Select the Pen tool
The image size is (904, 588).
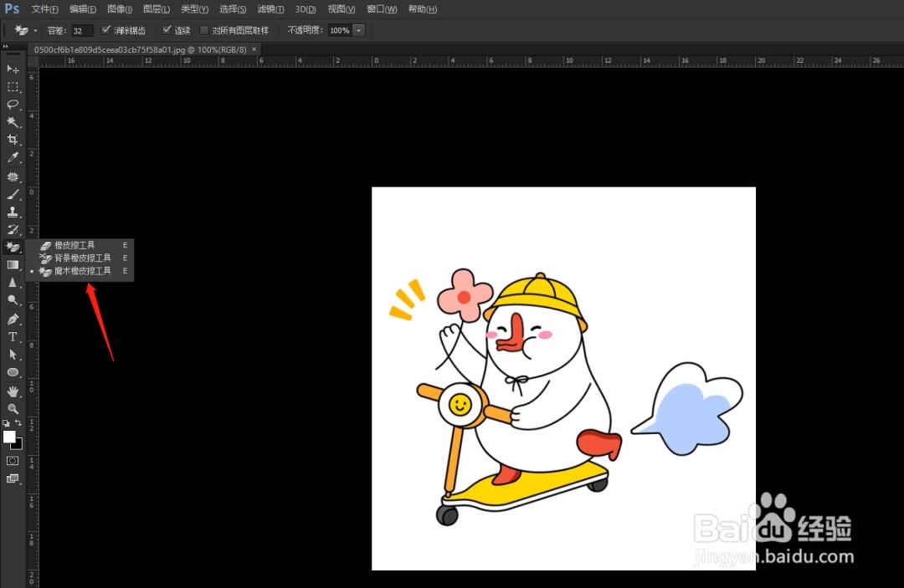tap(13, 319)
